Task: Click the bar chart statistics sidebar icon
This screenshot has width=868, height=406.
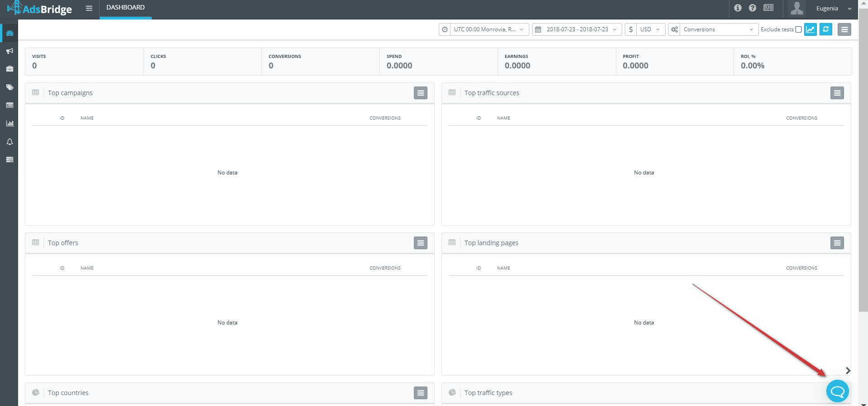Action: tap(10, 123)
